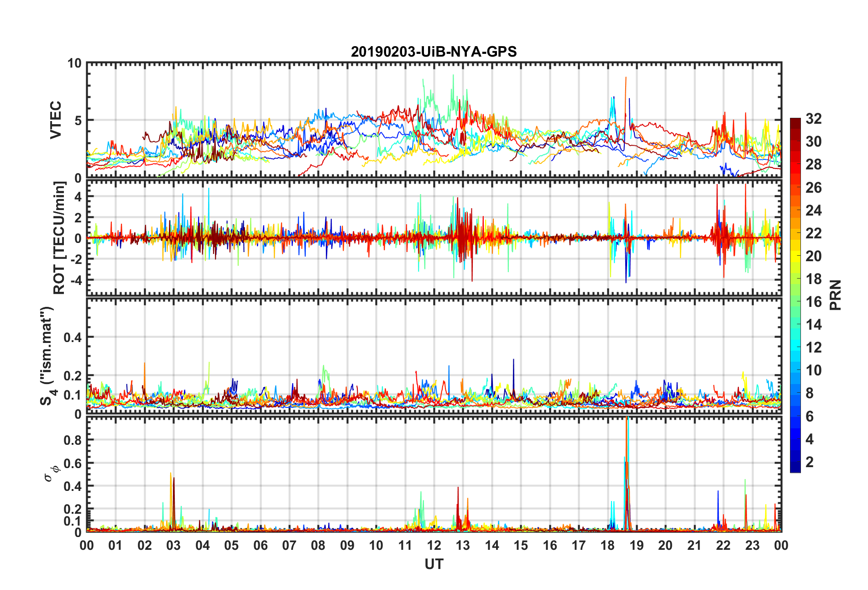Click colorbar tick label 28
This screenshot has width=868, height=590.
814,164
